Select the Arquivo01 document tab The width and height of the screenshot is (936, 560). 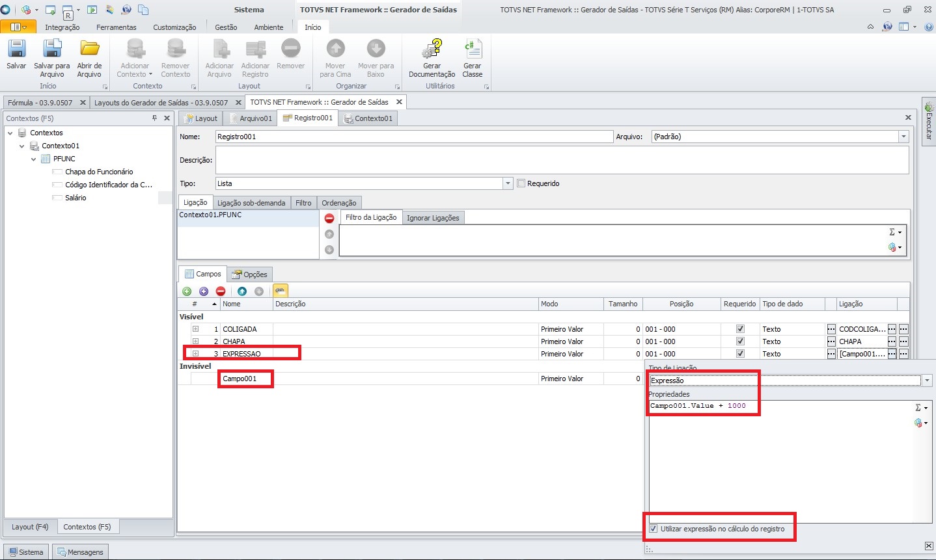(x=250, y=118)
